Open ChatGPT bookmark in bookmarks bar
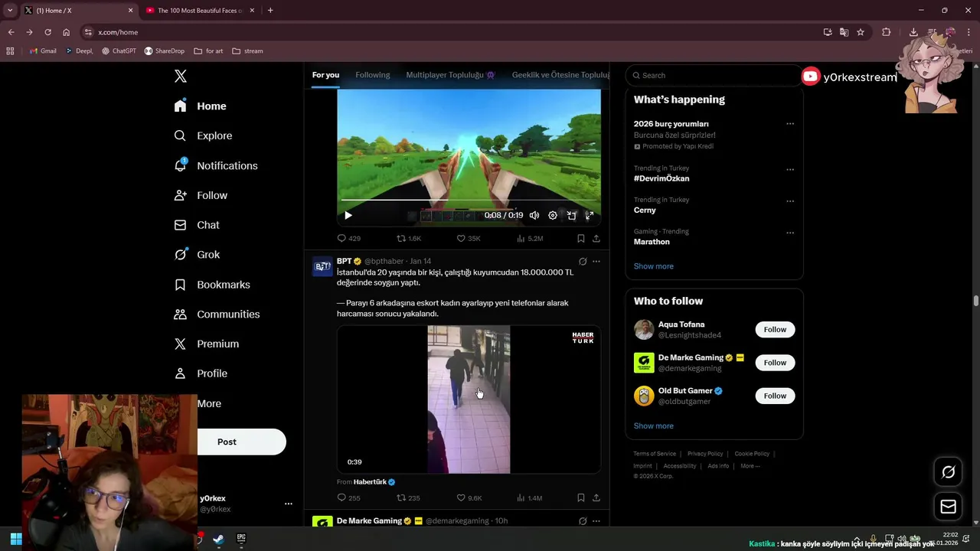 pos(119,51)
